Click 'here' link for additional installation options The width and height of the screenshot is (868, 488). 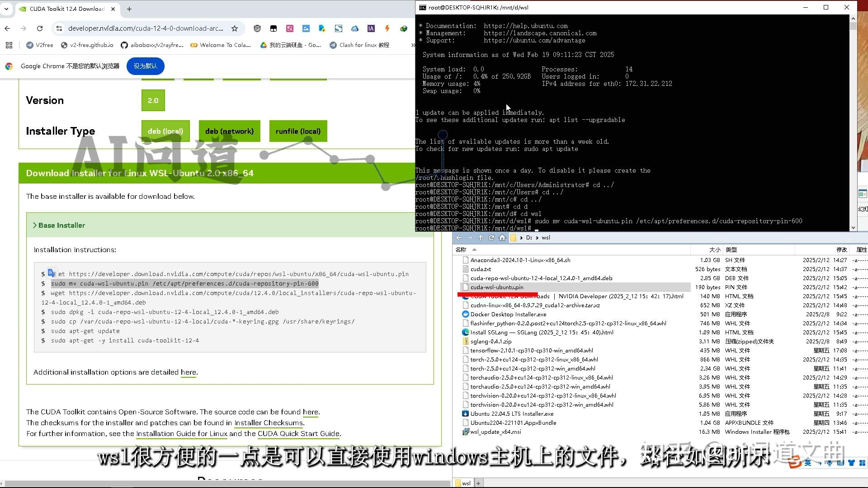(x=188, y=372)
